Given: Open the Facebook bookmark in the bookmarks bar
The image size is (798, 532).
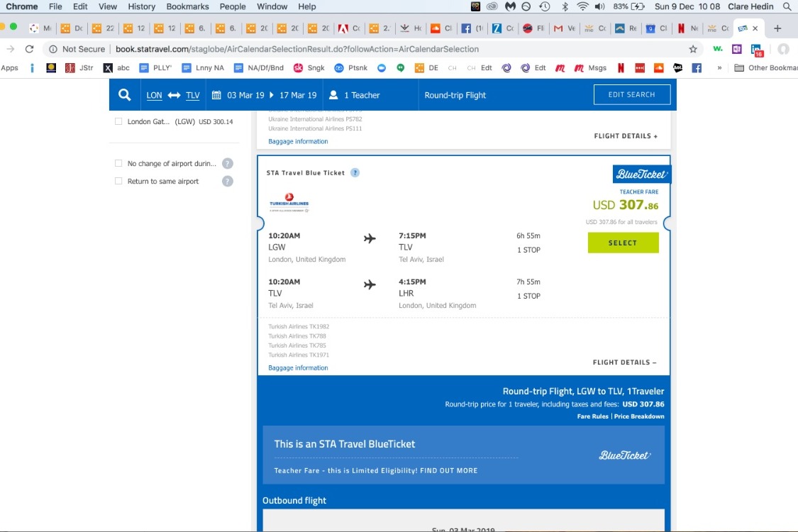Looking at the screenshot, I should coord(697,67).
